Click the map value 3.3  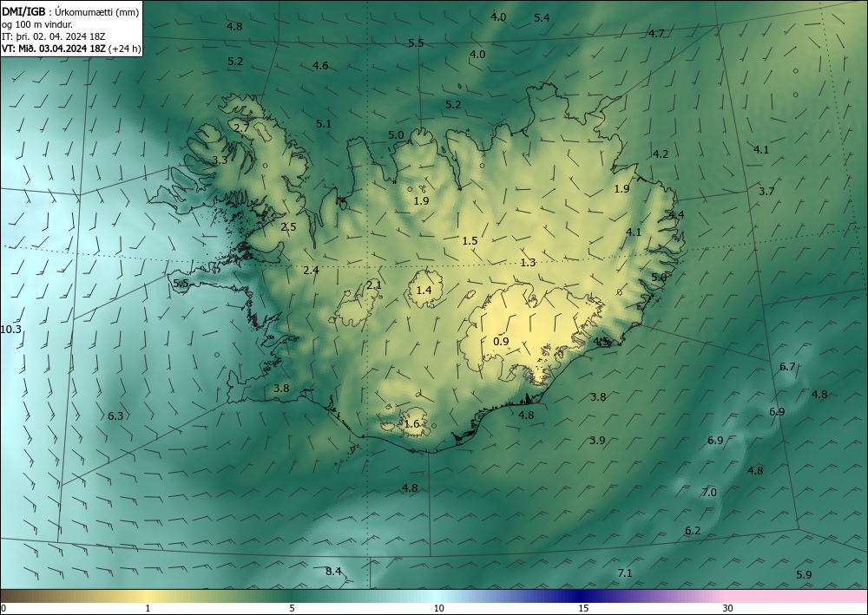tap(220, 160)
